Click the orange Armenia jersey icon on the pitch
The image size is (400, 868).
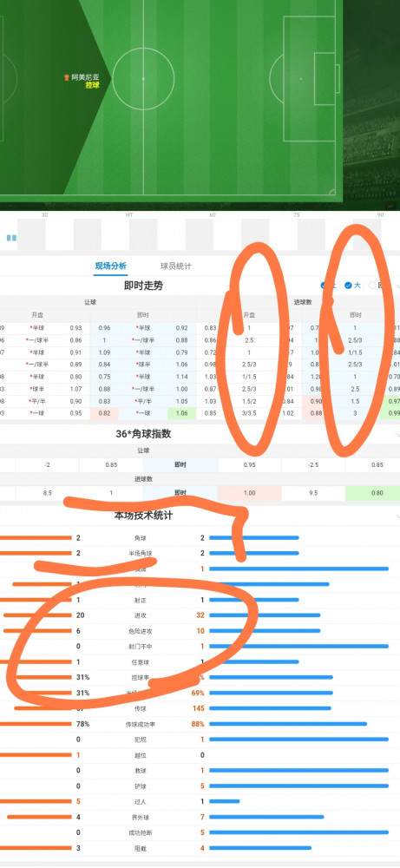click(x=67, y=78)
